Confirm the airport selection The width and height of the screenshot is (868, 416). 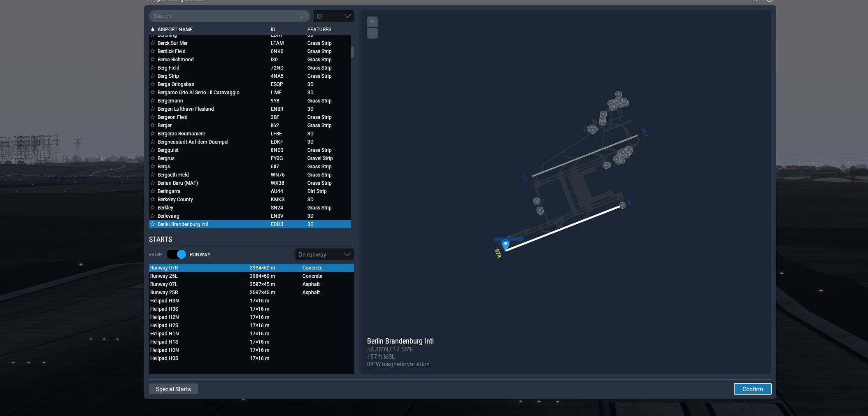point(752,389)
